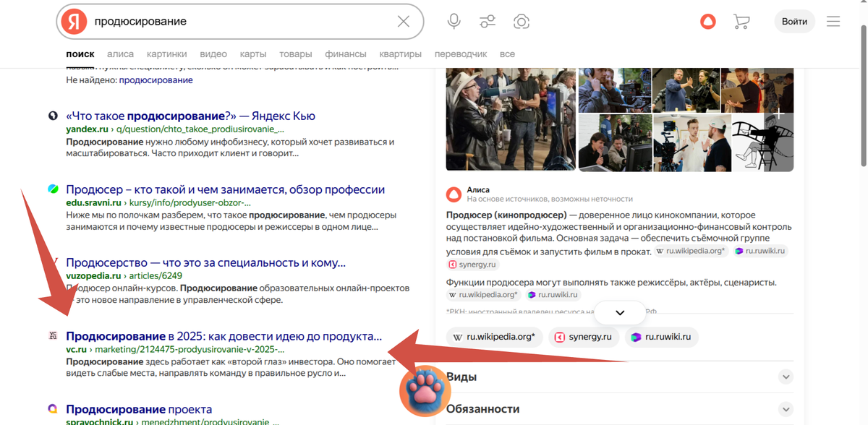Click the Яндекс Кью favicon

click(x=53, y=116)
